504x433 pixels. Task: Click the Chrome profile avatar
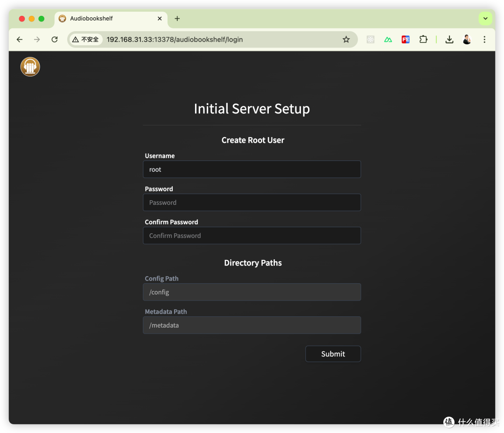(467, 40)
